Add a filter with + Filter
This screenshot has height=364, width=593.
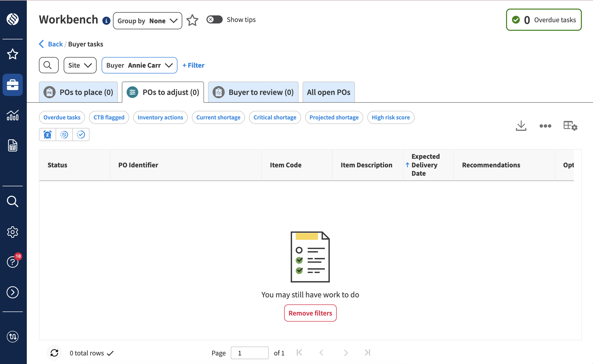click(193, 65)
